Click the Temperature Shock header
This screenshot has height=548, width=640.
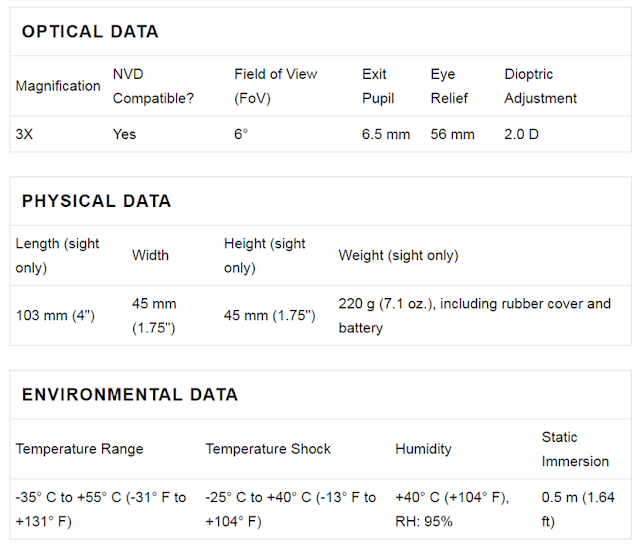point(268,448)
